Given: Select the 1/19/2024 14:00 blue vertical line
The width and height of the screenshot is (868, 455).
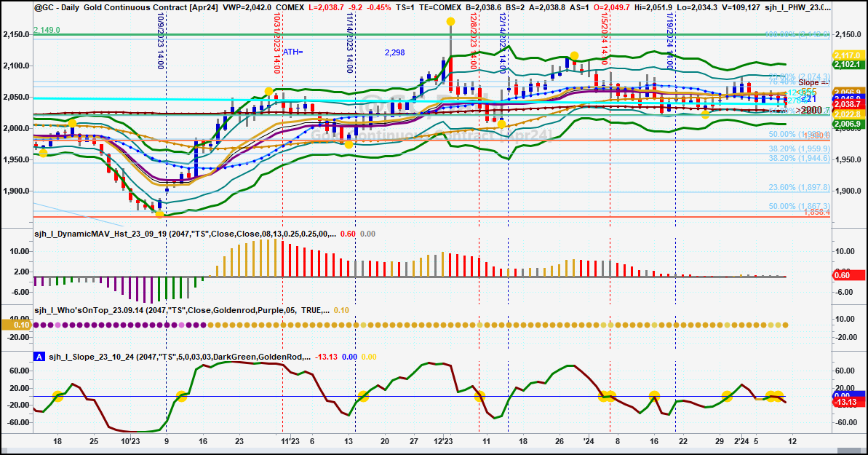Looking at the screenshot, I should (670, 41).
